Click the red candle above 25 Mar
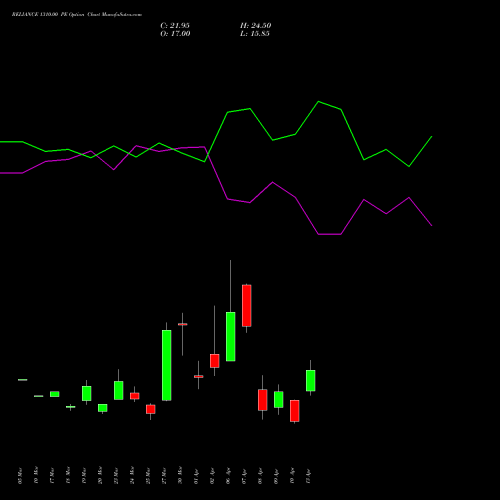500x500 pixels. coord(151,409)
